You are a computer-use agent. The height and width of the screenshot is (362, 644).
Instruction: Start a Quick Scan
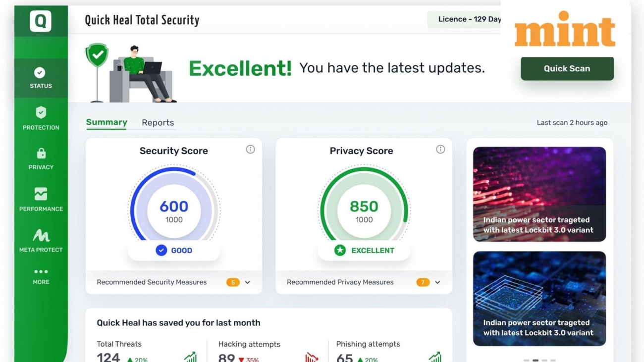pyautogui.click(x=567, y=68)
